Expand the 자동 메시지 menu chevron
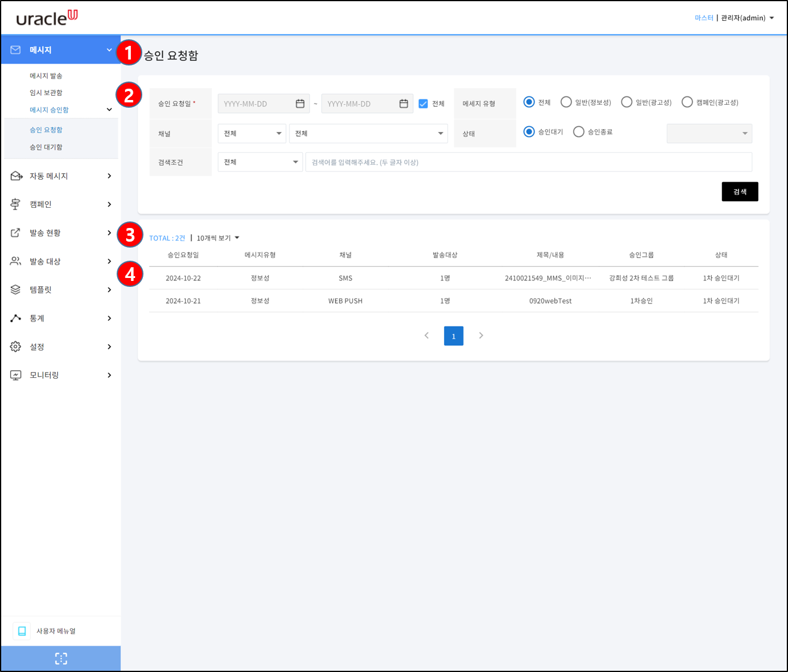 click(x=109, y=176)
